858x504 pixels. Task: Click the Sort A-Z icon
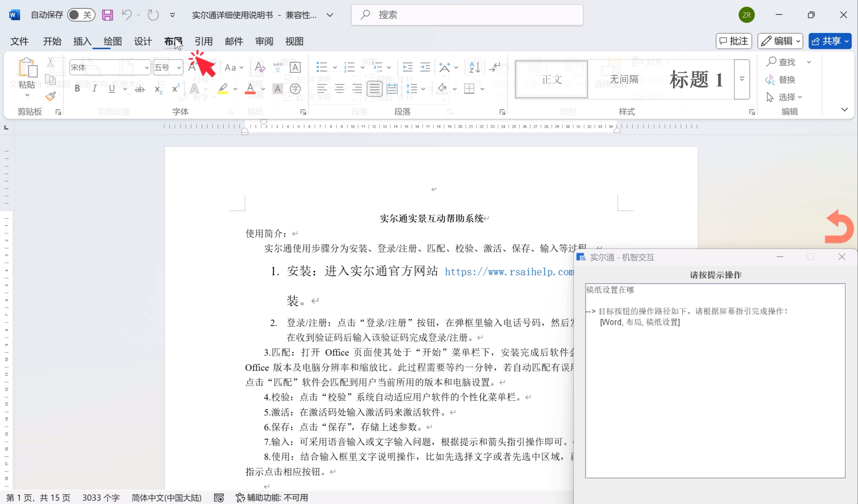[x=474, y=67]
